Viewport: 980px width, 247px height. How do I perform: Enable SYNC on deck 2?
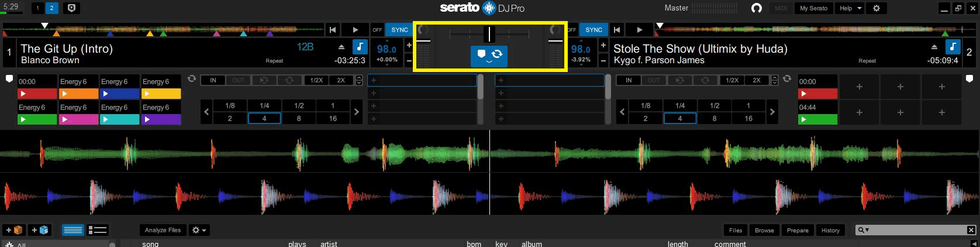[x=593, y=30]
